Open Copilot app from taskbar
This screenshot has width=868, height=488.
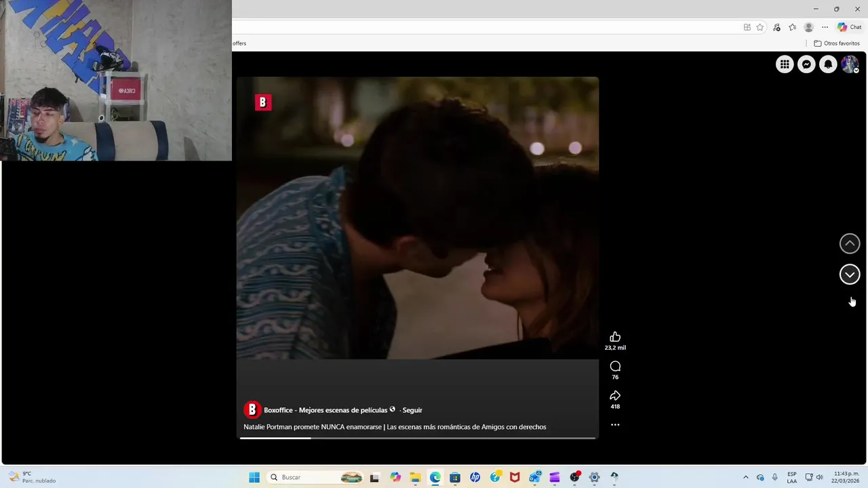[x=395, y=477]
